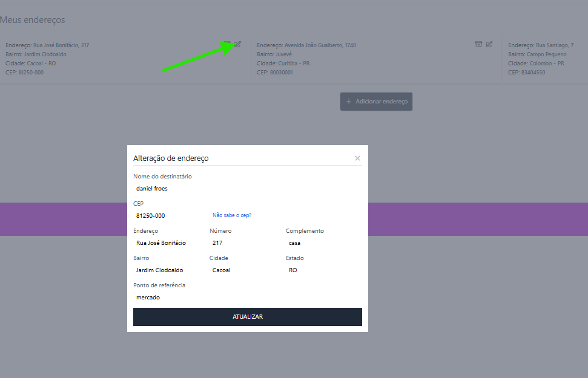Focus the CEP field containing 81250-000
Image resolution: width=588 pixels, height=378 pixels.
click(171, 216)
